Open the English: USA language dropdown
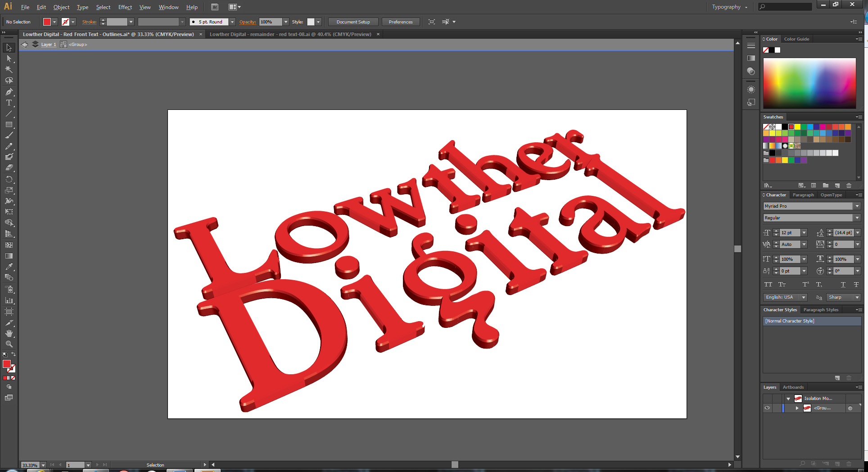The image size is (868, 472). click(803, 297)
